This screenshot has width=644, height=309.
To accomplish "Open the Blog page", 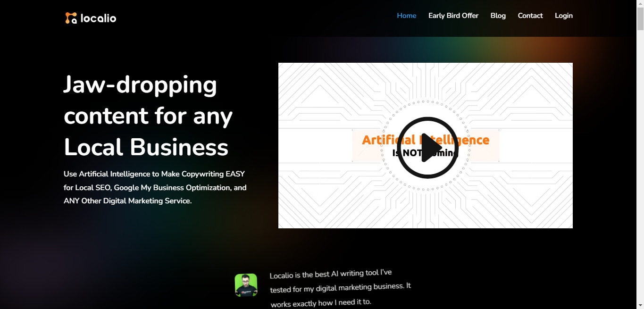I will pyautogui.click(x=498, y=16).
